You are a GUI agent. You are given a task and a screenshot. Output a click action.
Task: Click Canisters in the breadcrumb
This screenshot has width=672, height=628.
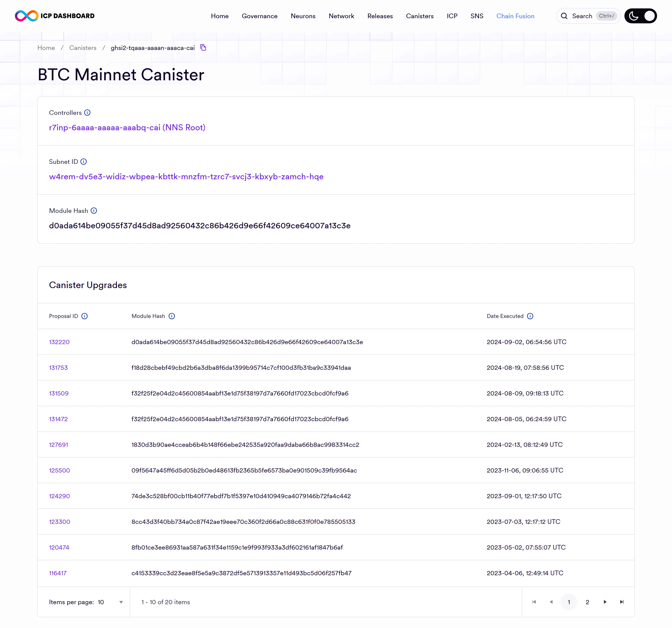click(x=83, y=48)
